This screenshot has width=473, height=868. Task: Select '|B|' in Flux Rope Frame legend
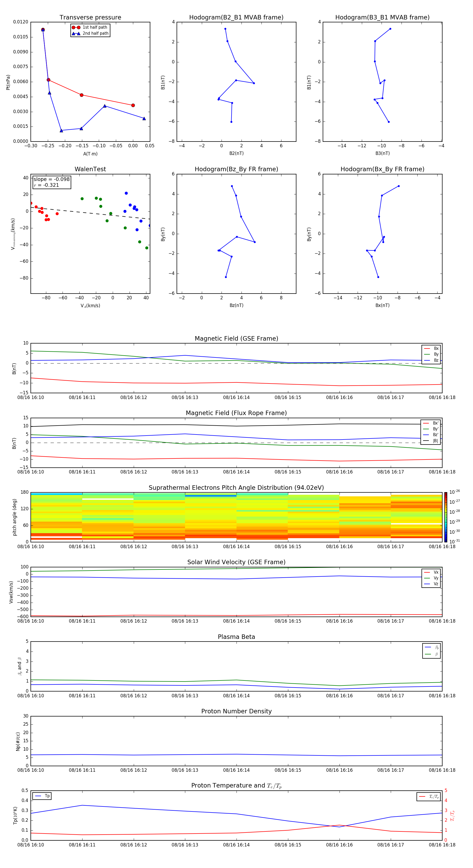[x=431, y=441]
